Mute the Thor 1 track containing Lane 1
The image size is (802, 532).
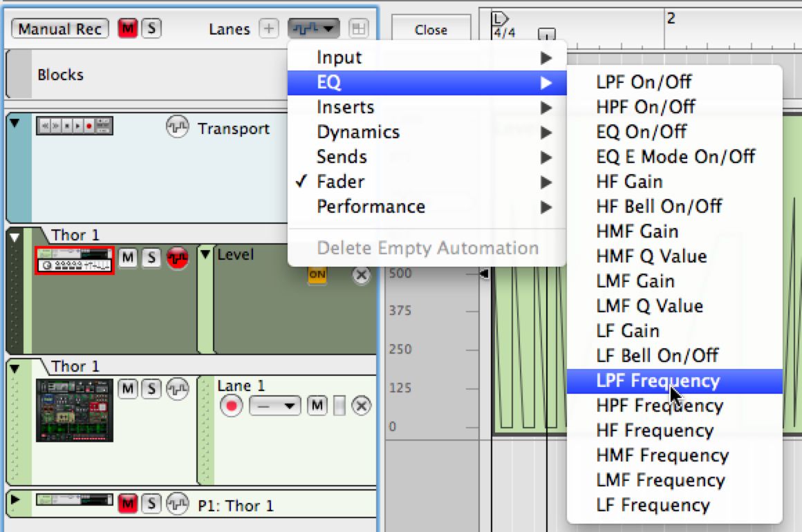[128, 389]
